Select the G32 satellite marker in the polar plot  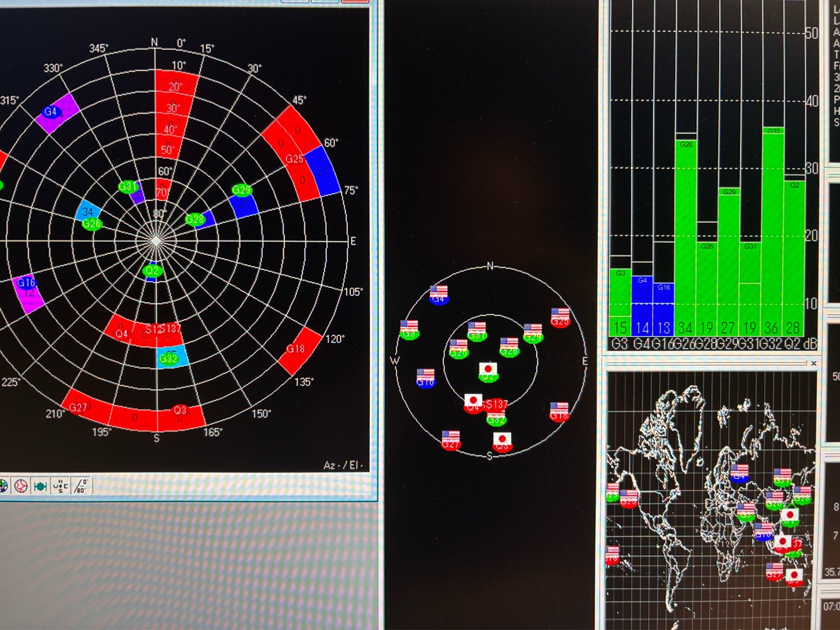click(168, 359)
